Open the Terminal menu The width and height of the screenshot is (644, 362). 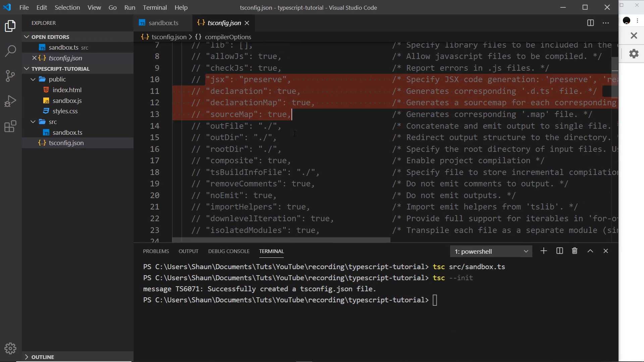click(x=155, y=7)
